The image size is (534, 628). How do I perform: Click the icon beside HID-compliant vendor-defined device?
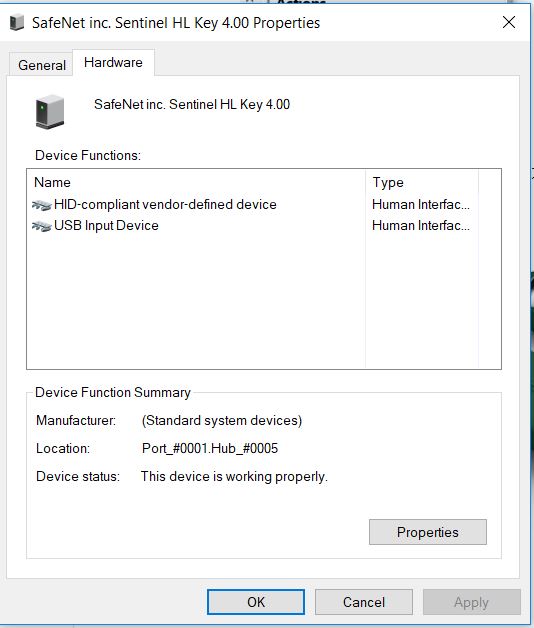click(41, 205)
